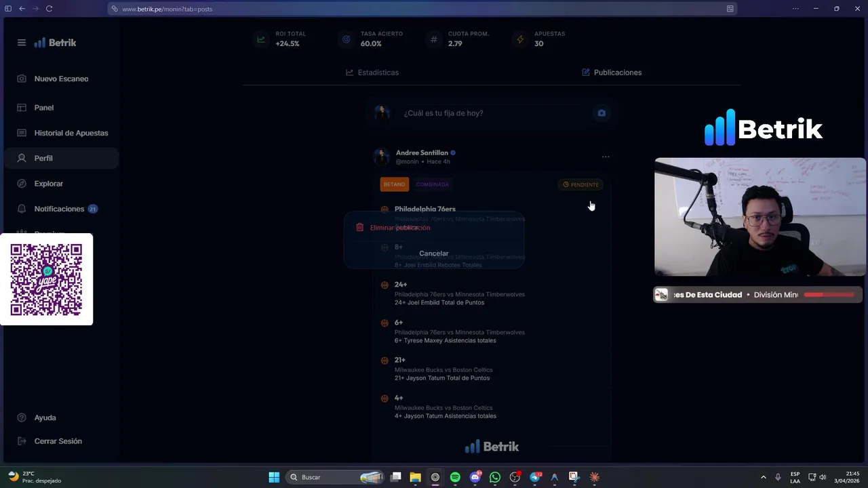Click the taskbar volume icon

click(823, 477)
